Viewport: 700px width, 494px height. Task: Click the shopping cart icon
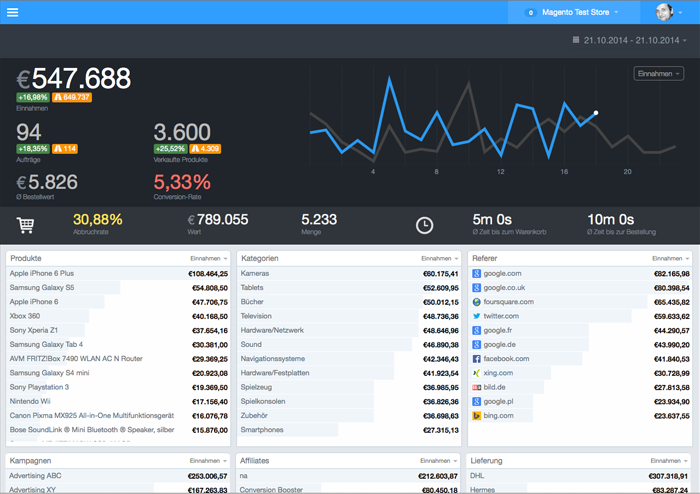(x=25, y=225)
